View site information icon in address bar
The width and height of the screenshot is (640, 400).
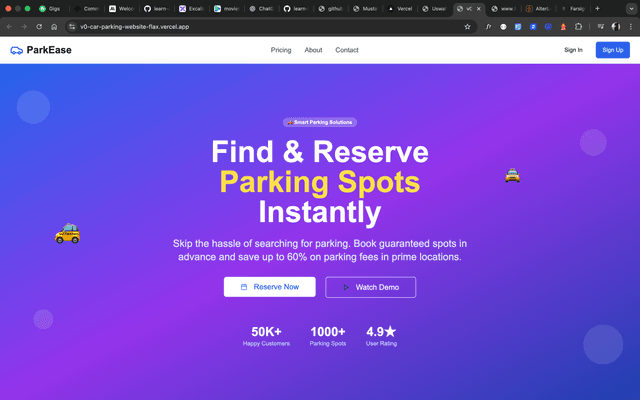click(x=72, y=27)
